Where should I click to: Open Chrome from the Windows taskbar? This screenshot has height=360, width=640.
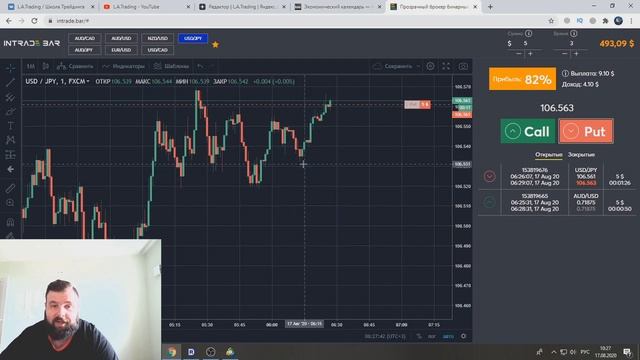click(x=171, y=352)
